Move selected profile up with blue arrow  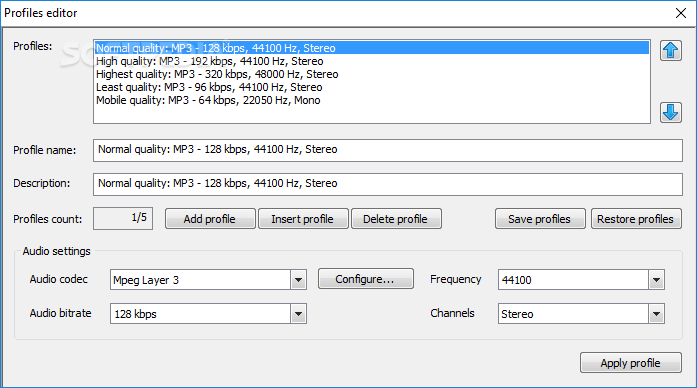670,50
